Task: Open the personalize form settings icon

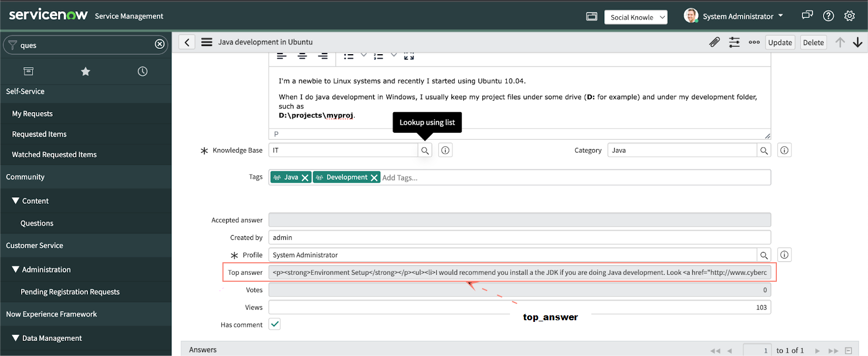Action: (x=734, y=42)
